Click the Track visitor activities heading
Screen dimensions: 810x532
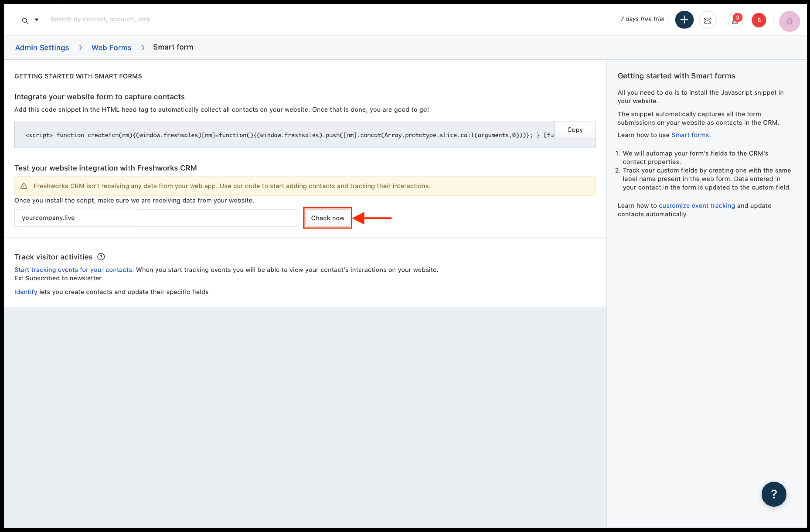tap(53, 257)
